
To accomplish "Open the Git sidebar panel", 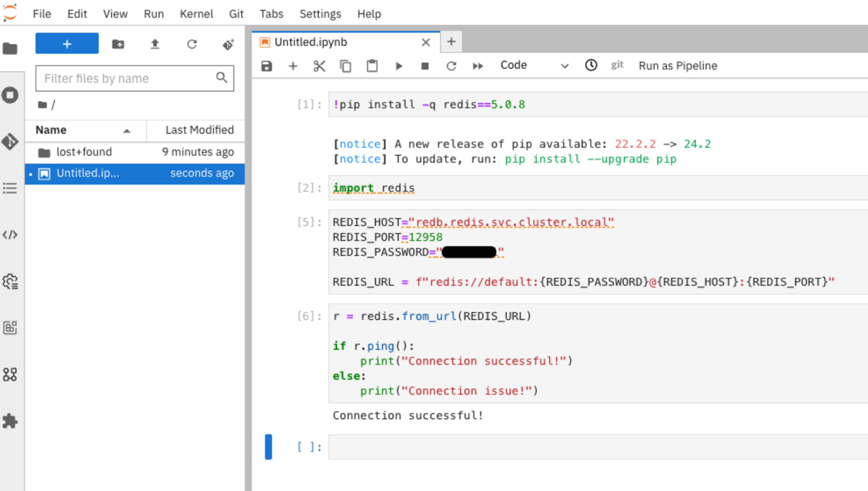I will click(x=10, y=142).
